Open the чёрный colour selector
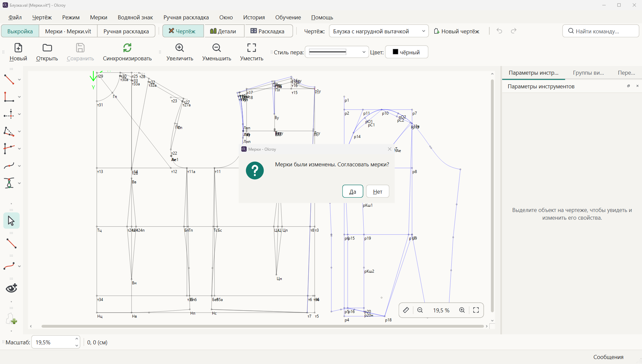Screen dimensions: 642x364 (x=406, y=52)
